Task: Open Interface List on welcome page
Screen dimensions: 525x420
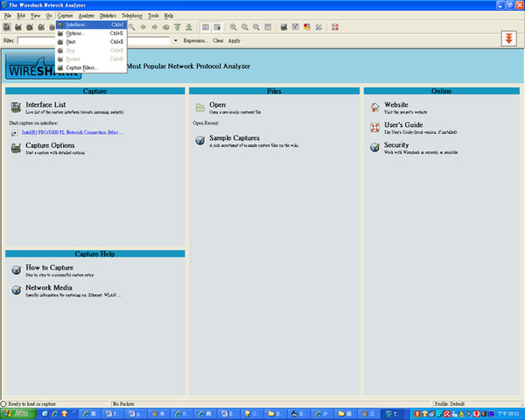Action: click(x=45, y=105)
